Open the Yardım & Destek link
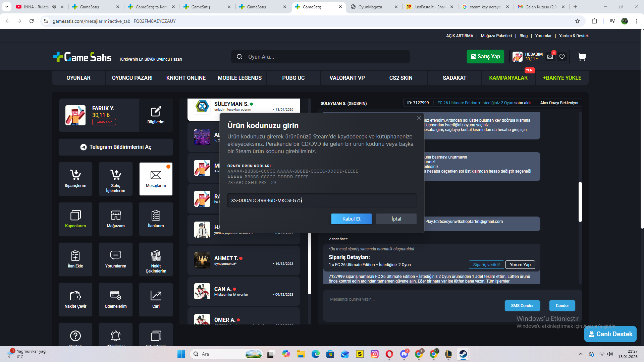 pos(574,36)
